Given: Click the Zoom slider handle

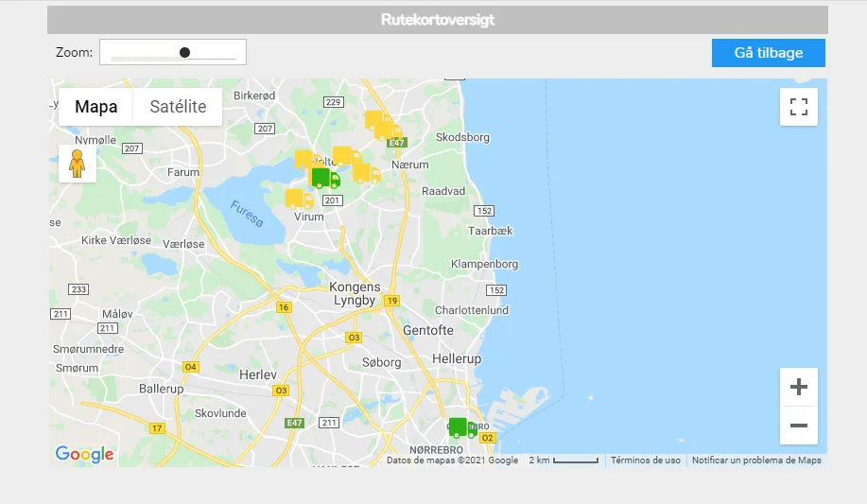Looking at the screenshot, I should click(184, 53).
